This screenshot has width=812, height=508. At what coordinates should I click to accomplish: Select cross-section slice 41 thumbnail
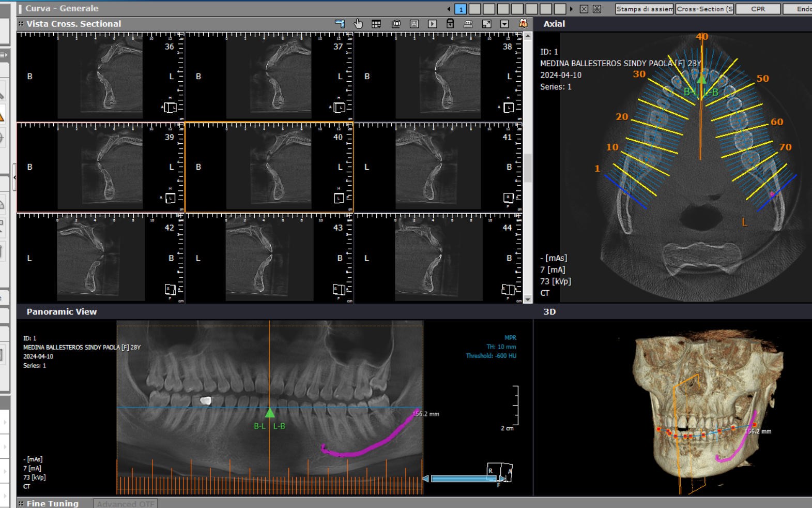438,167
